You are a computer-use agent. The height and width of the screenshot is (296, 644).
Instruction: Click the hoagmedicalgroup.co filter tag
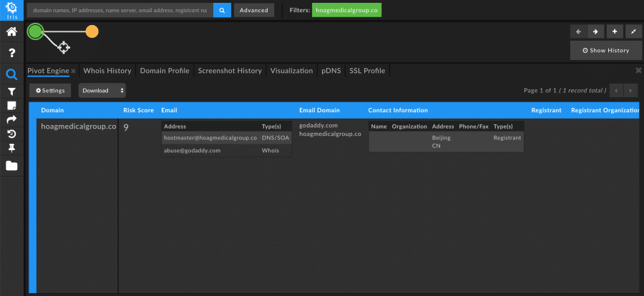[346, 10]
